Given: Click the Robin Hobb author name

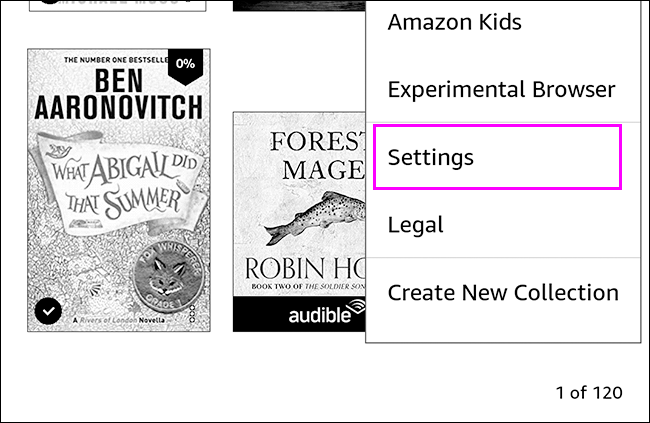Looking at the screenshot, I should pos(300,271).
